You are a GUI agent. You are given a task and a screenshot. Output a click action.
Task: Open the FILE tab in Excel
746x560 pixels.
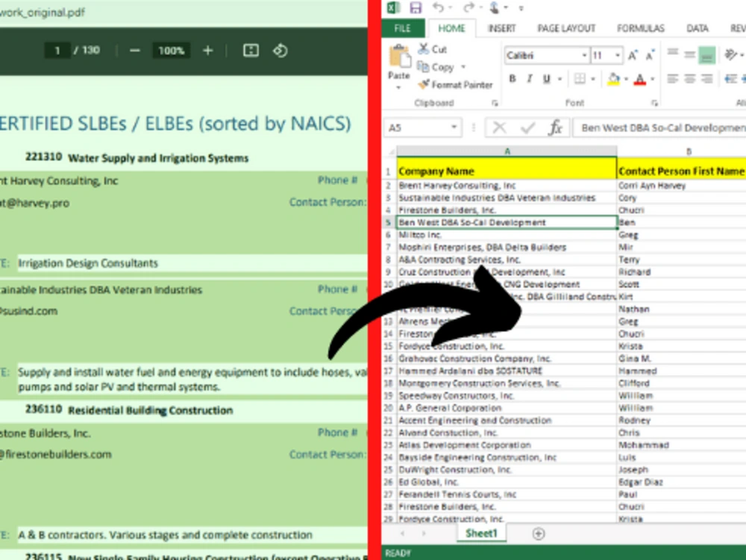pos(403,28)
